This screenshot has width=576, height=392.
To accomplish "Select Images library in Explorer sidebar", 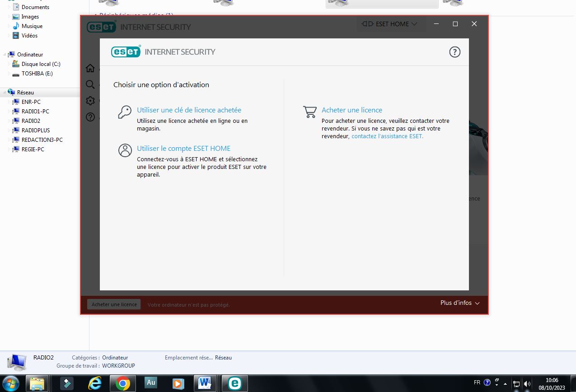I will [x=30, y=17].
